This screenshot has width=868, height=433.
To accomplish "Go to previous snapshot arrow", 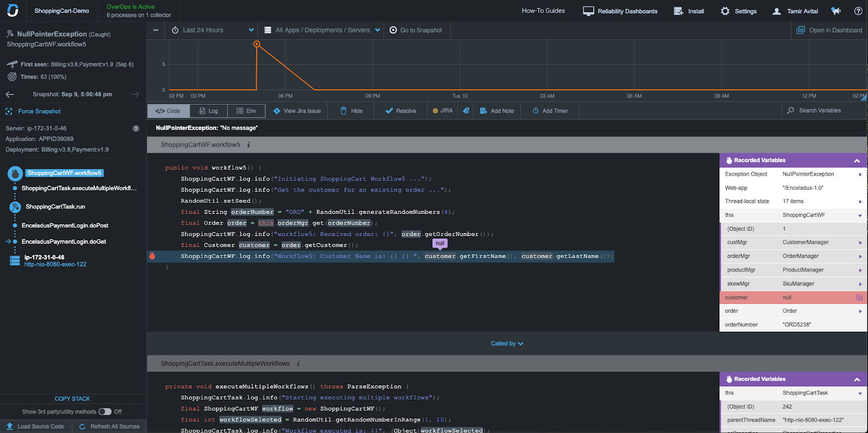I will [x=10, y=94].
